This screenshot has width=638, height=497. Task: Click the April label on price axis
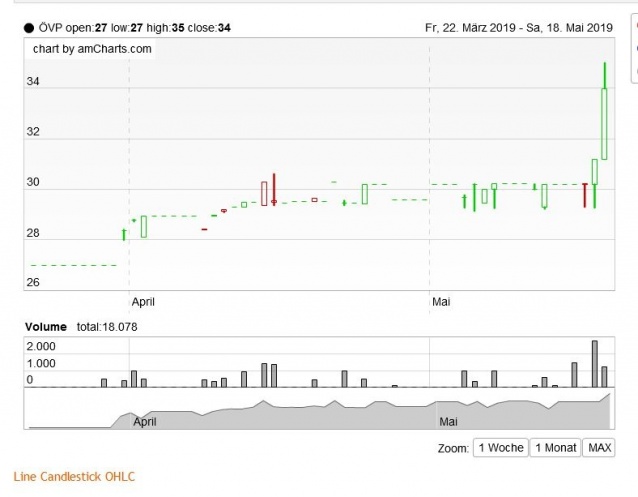(x=144, y=300)
